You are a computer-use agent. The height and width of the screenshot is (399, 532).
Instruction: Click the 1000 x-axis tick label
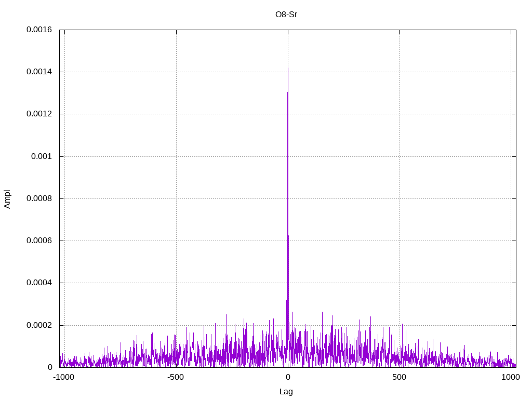pyautogui.click(x=511, y=377)
